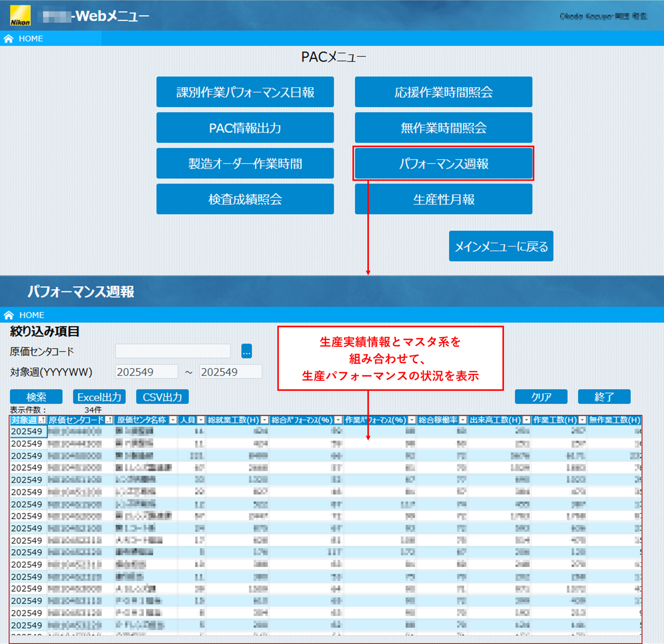The image size is (664, 644).
Task: Open cost center lookup via the "..." button
Action: coord(245,351)
